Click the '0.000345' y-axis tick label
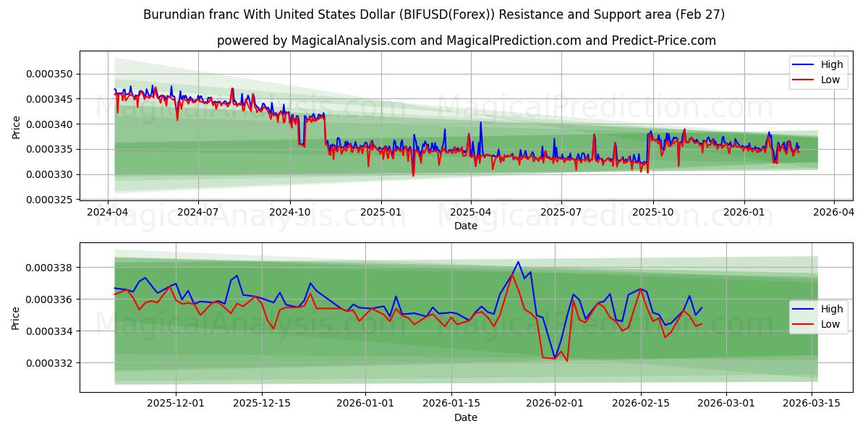868x434 pixels. 50,99
